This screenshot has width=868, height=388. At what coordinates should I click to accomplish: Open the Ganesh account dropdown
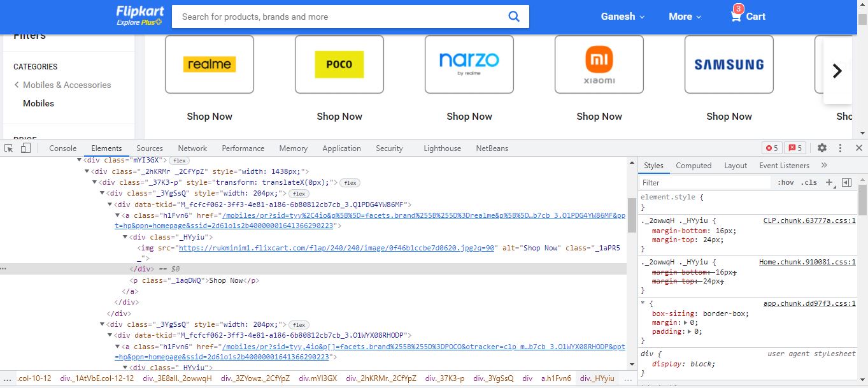point(622,17)
